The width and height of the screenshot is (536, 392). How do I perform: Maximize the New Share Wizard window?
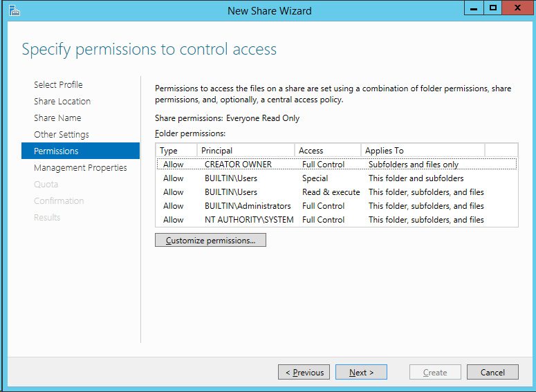point(493,8)
